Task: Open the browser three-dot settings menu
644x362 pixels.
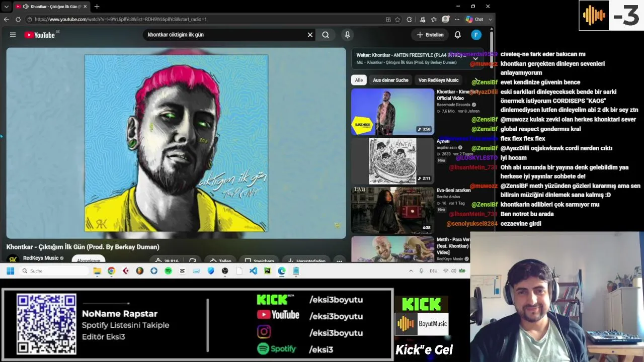Action: click(x=457, y=19)
